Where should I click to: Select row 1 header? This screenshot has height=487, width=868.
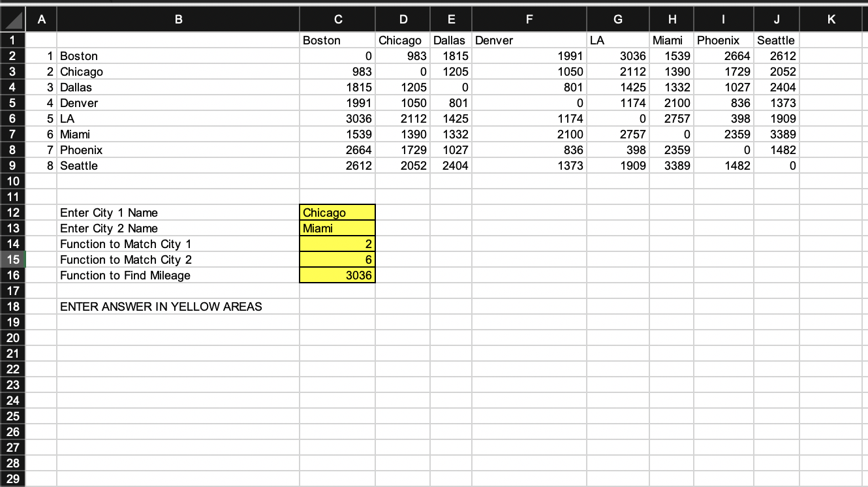click(x=13, y=40)
